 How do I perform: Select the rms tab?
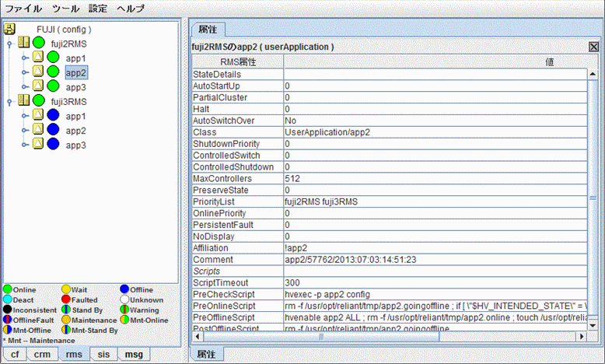click(x=74, y=355)
